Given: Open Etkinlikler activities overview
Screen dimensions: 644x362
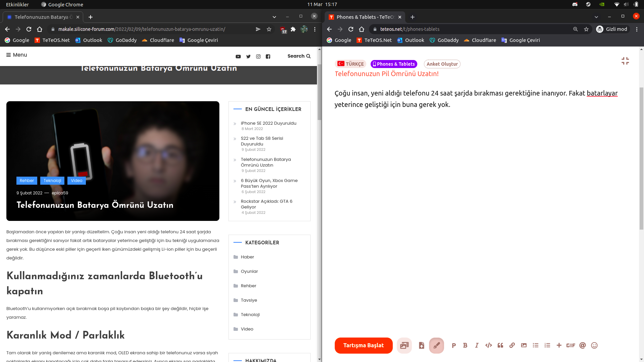Looking at the screenshot, I should (17, 4).
